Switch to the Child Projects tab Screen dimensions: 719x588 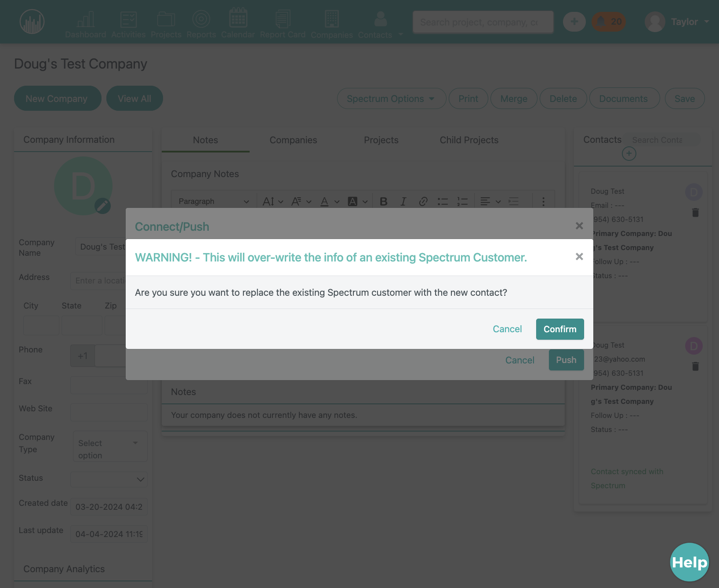pyautogui.click(x=469, y=140)
